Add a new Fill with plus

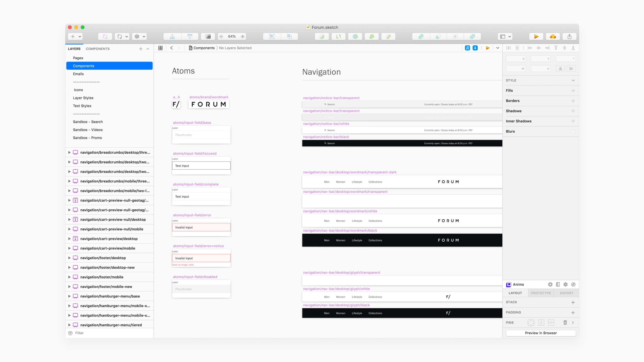click(x=573, y=91)
